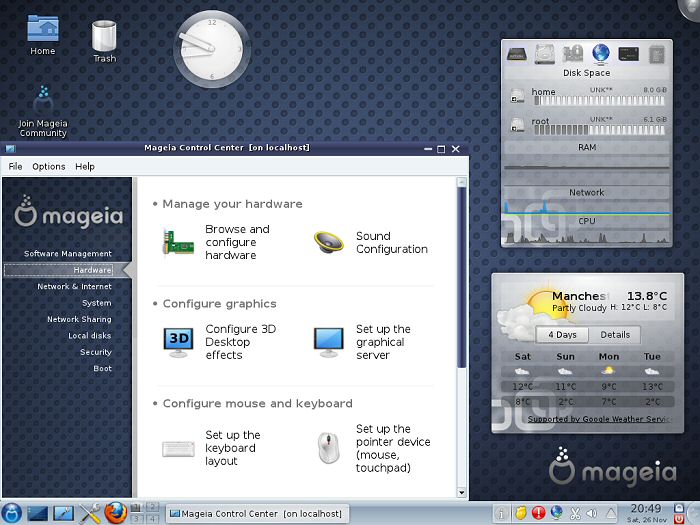The width and height of the screenshot is (700, 525).
Task: Click the CPU section header in monitor
Action: coord(587,221)
